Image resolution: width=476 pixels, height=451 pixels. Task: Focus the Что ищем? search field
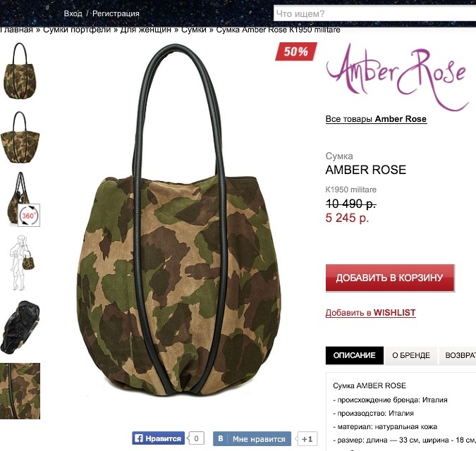[x=374, y=13]
